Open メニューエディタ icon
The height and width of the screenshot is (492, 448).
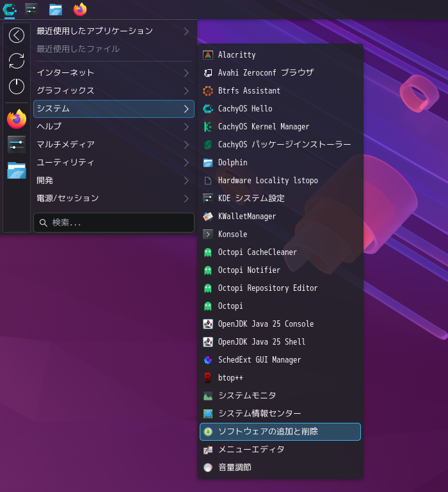tap(208, 449)
